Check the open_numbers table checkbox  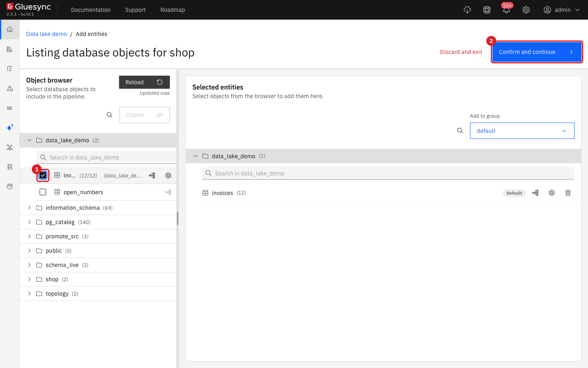coord(43,192)
